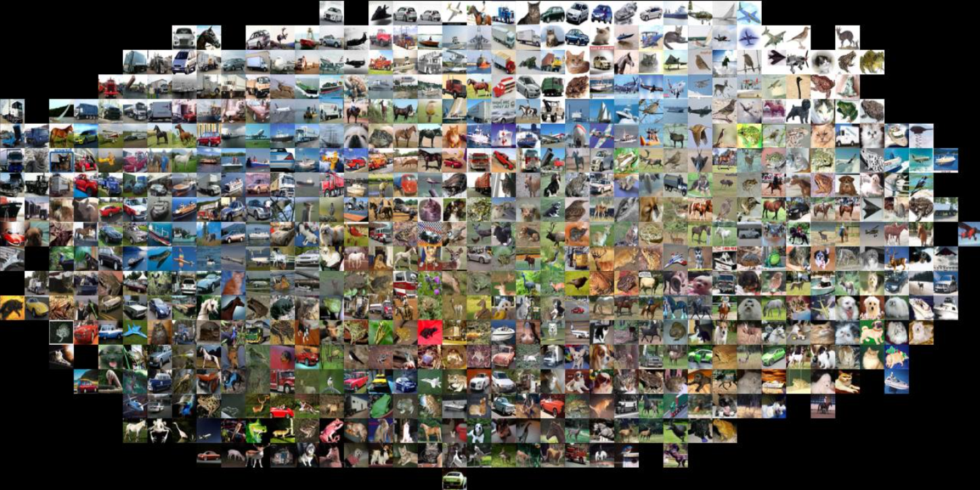Click the blue toy jet on black background
Screen dimensions: 980x490
pos(135,332)
